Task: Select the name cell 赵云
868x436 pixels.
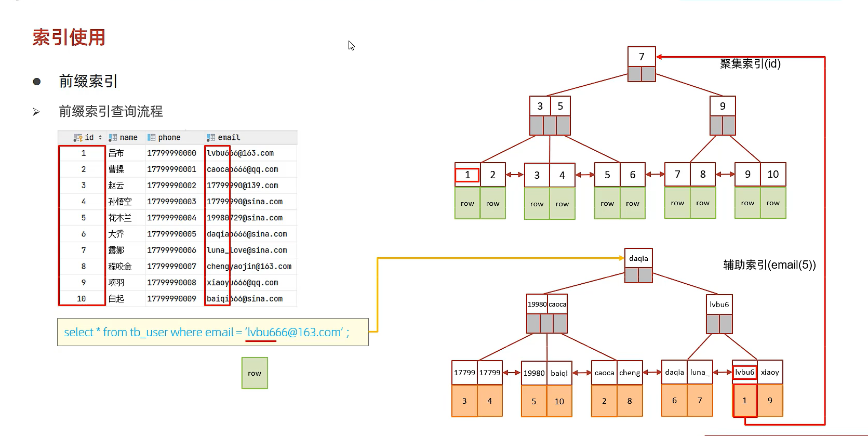Action: pyautogui.click(x=116, y=186)
